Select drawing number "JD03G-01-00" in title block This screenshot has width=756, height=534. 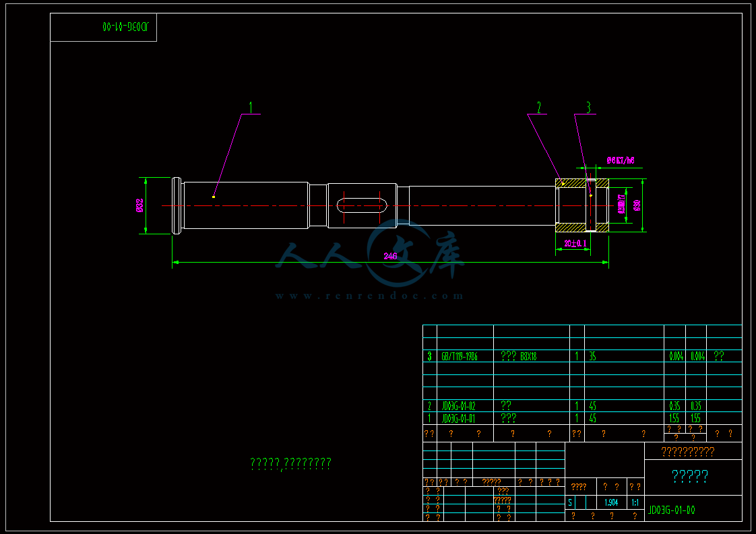672,510
